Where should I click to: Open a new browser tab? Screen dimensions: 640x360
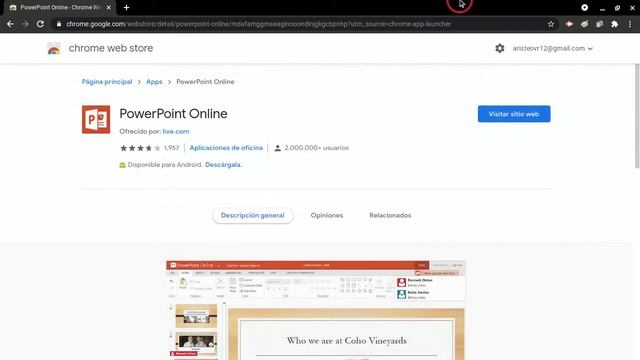pyautogui.click(x=127, y=7)
